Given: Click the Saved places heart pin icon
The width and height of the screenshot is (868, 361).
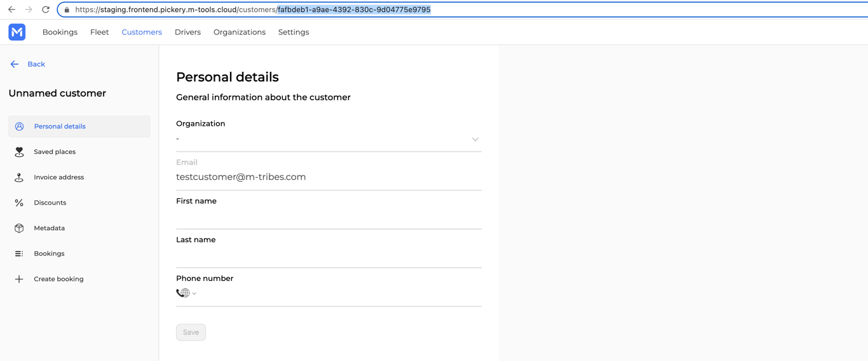Looking at the screenshot, I should point(19,152).
